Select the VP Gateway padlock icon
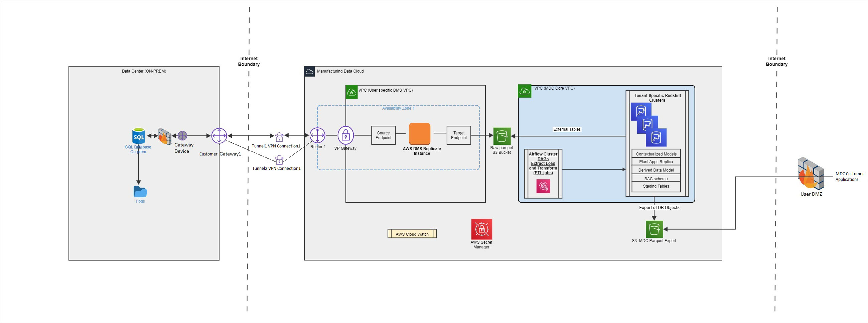Viewport: 868px width, 323px height. tap(346, 135)
